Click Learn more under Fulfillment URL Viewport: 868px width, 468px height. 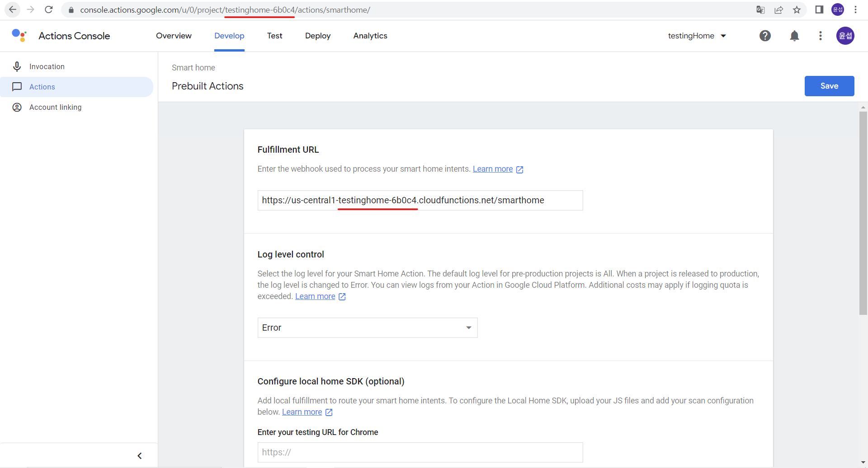click(x=493, y=169)
